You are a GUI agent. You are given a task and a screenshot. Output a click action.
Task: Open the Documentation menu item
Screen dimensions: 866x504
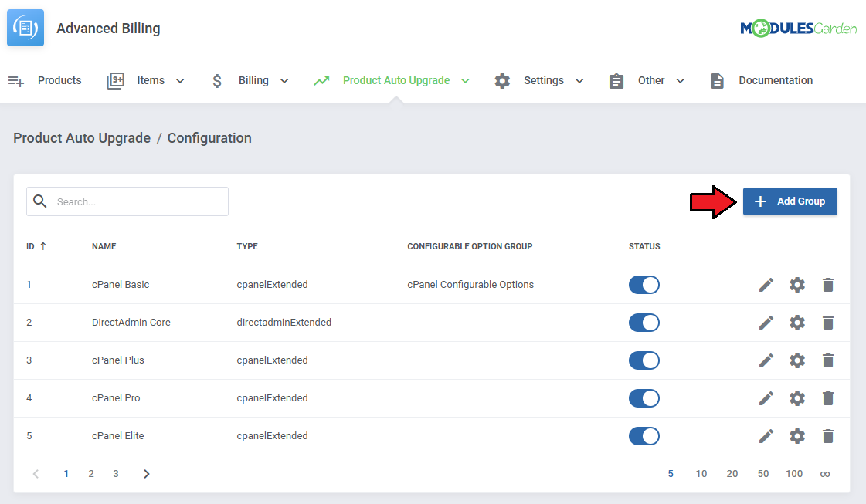click(776, 80)
